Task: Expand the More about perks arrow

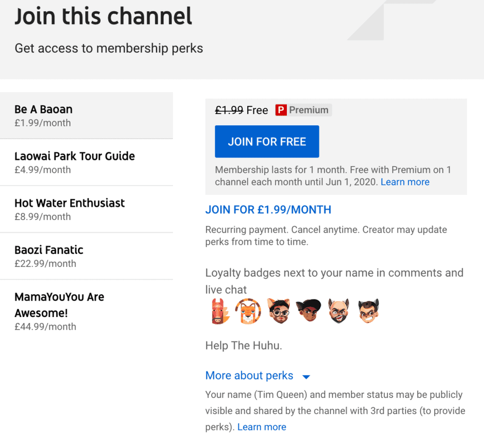Action: click(x=306, y=377)
